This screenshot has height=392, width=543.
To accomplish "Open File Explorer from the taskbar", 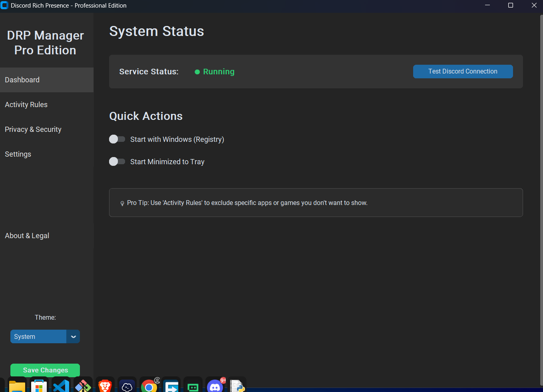I will tap(17, 386).
